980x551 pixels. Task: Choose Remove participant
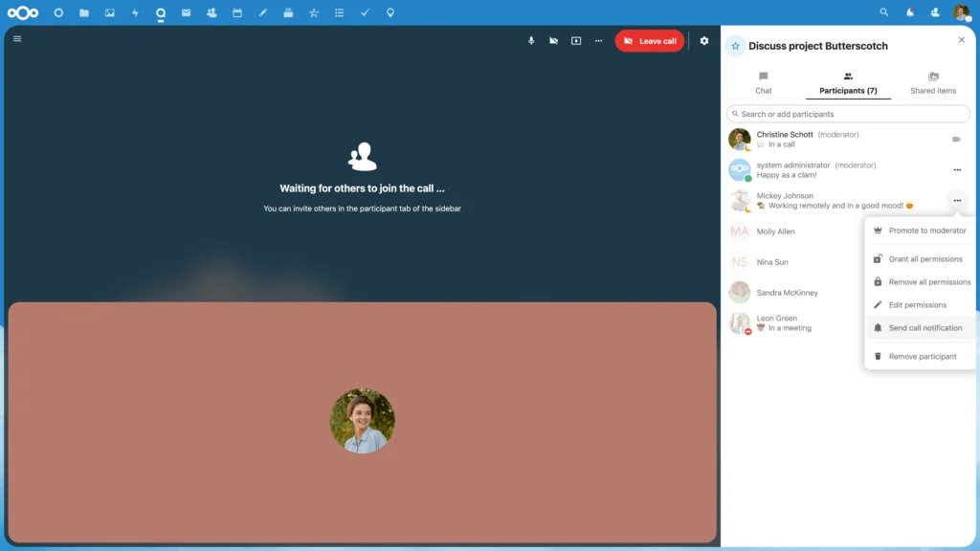click(921, 356)
